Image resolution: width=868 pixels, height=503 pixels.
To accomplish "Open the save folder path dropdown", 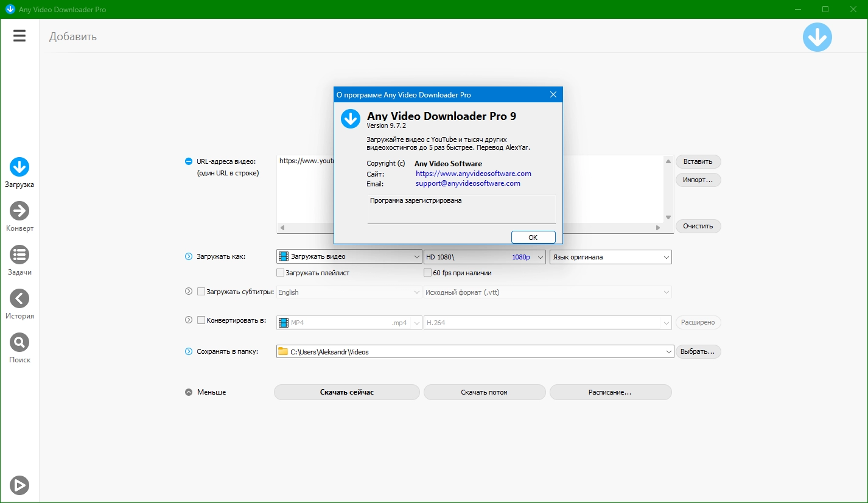I will pos(475,351).
